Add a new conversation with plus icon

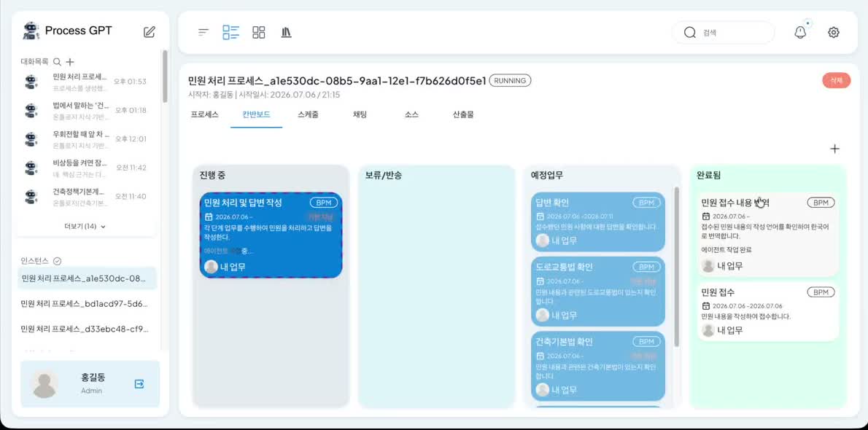click(x=70, y=62)
